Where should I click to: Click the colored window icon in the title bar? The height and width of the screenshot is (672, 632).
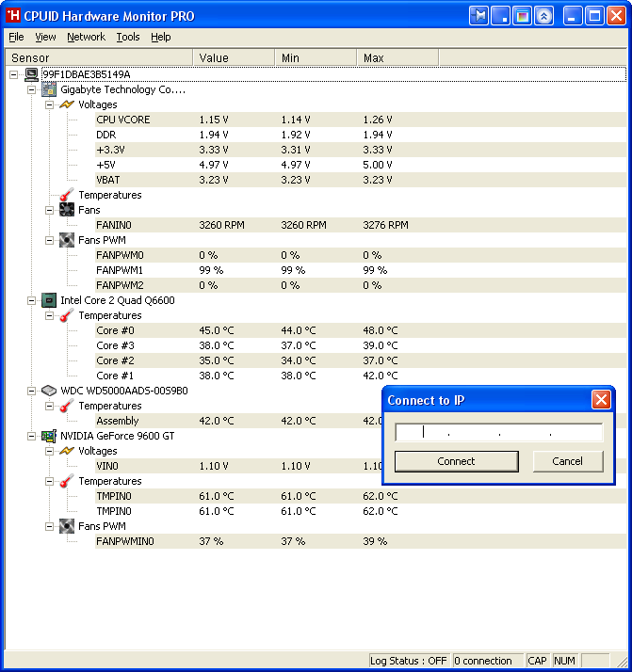(x=522, y=16)
